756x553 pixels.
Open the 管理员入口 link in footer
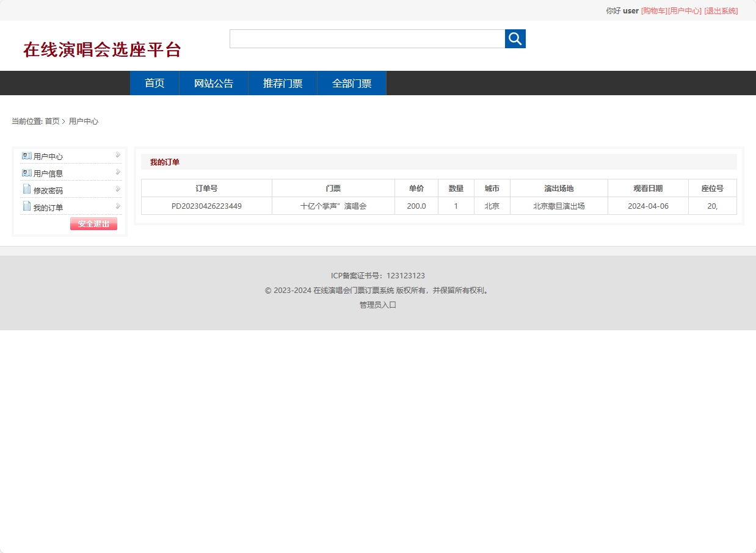click(377, 305)
